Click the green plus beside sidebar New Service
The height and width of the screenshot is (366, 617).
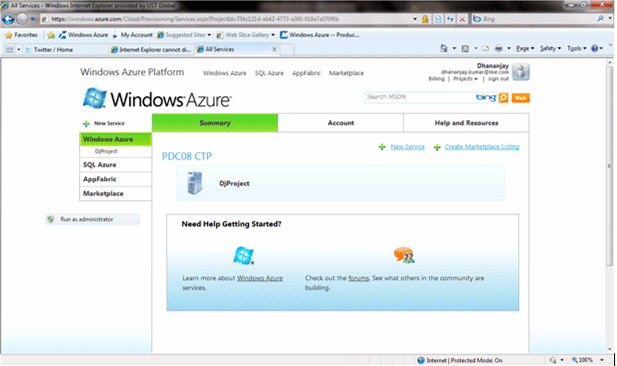click(86, 124)
